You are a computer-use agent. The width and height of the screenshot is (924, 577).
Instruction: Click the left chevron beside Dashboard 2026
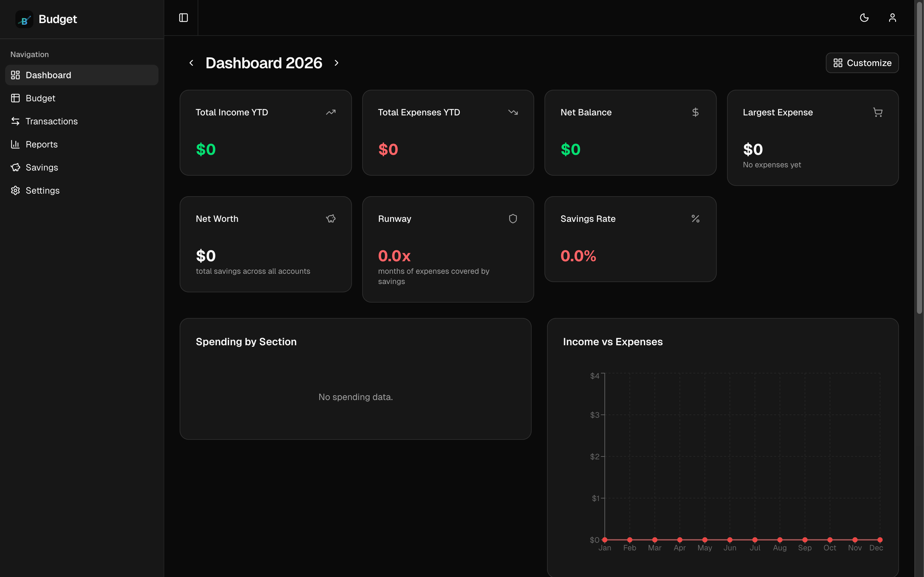(191, 63)
